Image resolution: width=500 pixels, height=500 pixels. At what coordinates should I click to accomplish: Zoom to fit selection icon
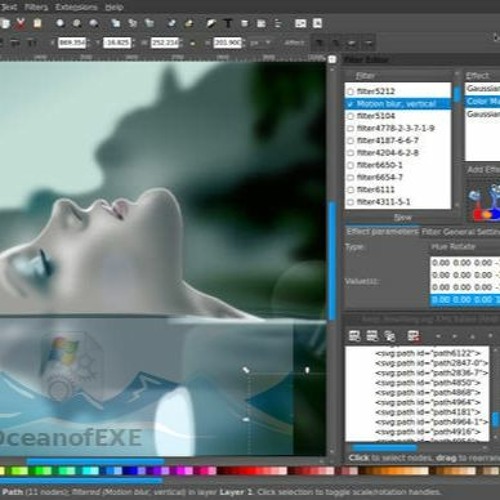(60, 23)
